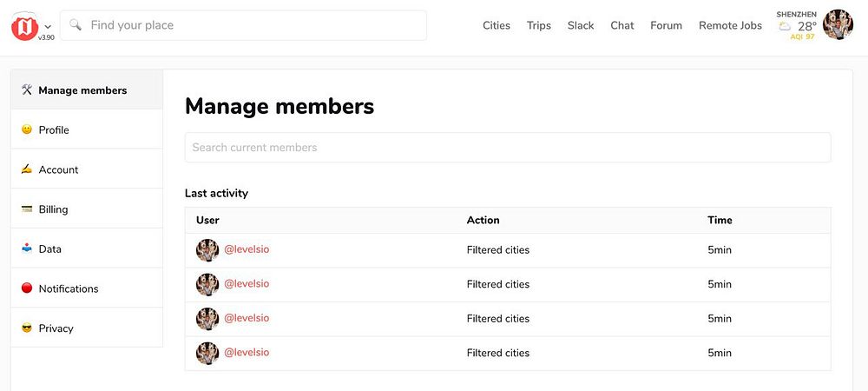The width and height of the screenshot is (868, 391).
Task: Click the Manage members tools icon
Action: tap(27, 89)
